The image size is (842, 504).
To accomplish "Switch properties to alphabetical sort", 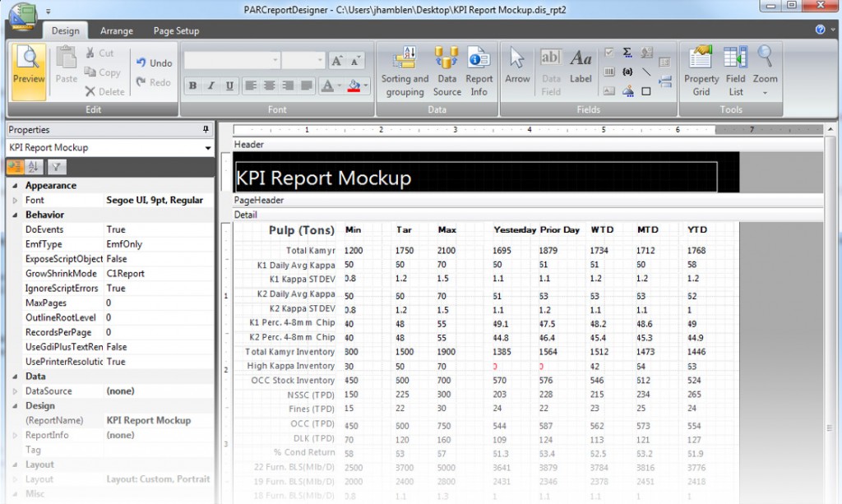I will pos(33,167).
